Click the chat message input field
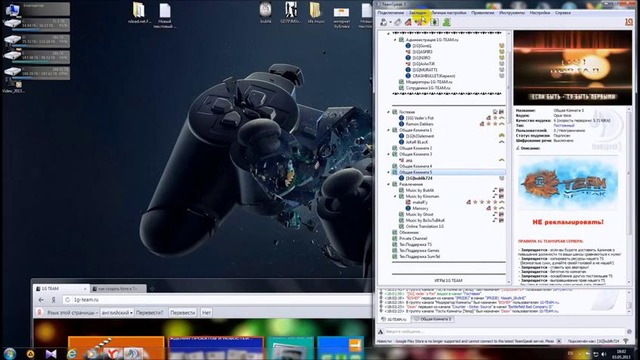The image size is (640, 360). click(504, 331)
